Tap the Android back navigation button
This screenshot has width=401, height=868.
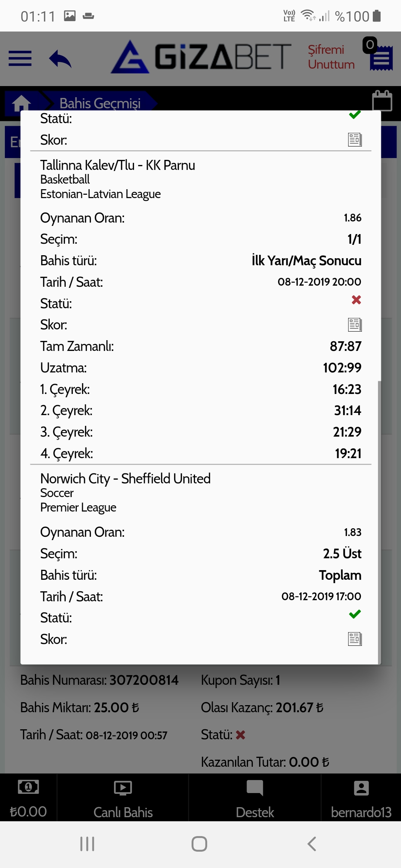312,844
